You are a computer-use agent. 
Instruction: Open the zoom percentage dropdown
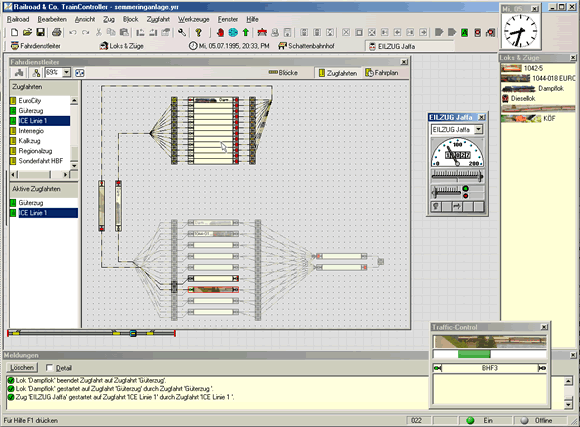coord(67,72)
